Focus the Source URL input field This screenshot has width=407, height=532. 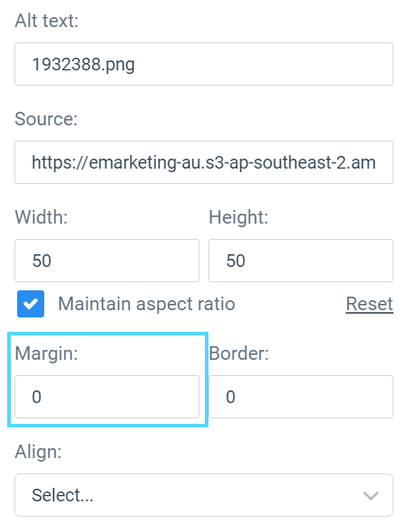click(204, 162)
